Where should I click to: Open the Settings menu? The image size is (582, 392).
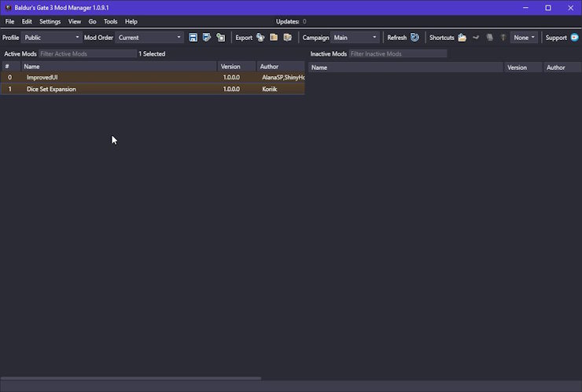click(x=50, y=22)
